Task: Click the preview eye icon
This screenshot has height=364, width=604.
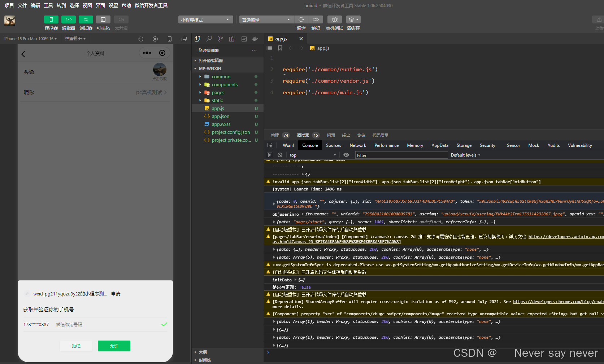Action: point(316,19)
